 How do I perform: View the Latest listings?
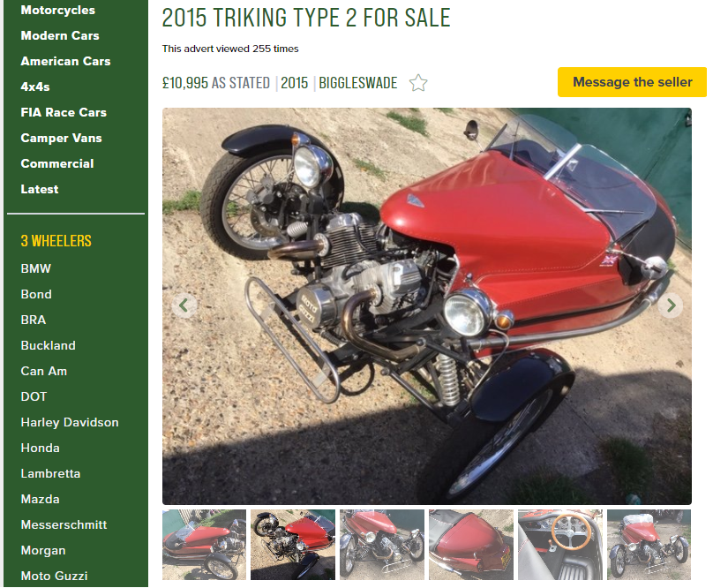(39, 189)
